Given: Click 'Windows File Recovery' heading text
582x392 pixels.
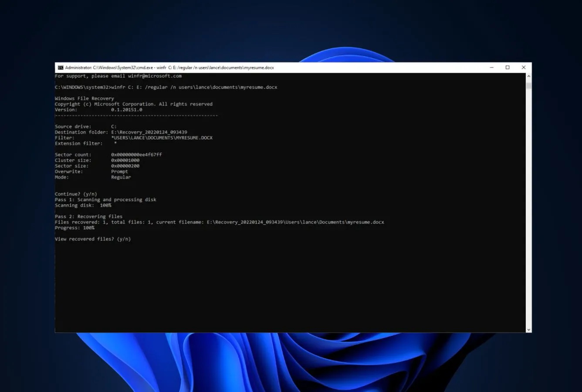Looking at the screenshot, I should coord(85,98).
